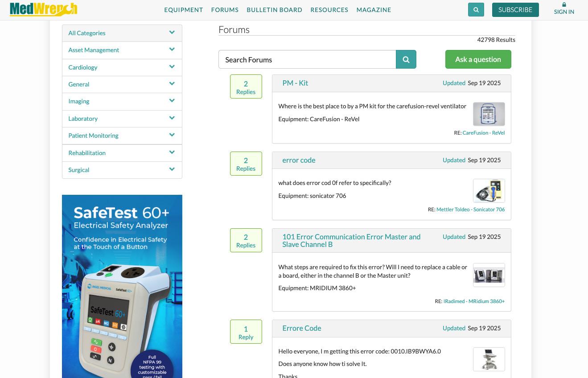Click the 'Equipment: MRIDIUM 3860+' text

tap(317, 288)
